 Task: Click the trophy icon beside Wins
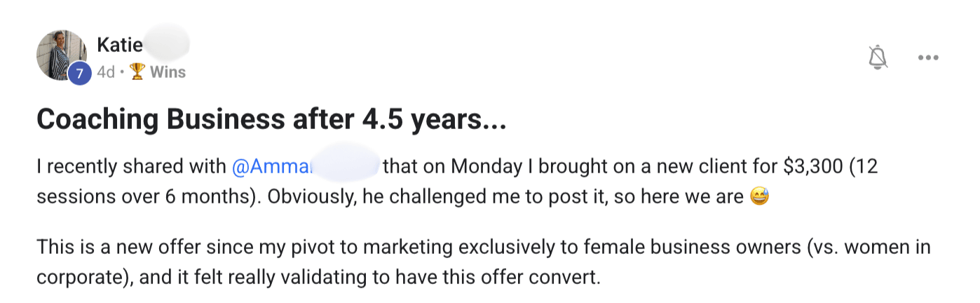coord(137,72)
